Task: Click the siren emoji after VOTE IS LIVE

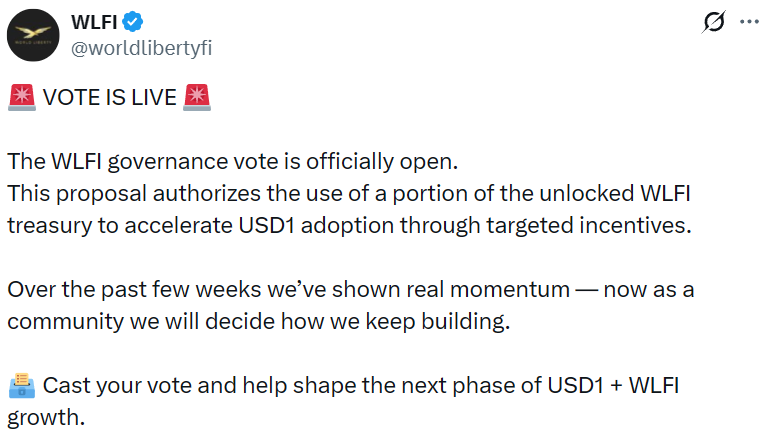Action: 198,97
